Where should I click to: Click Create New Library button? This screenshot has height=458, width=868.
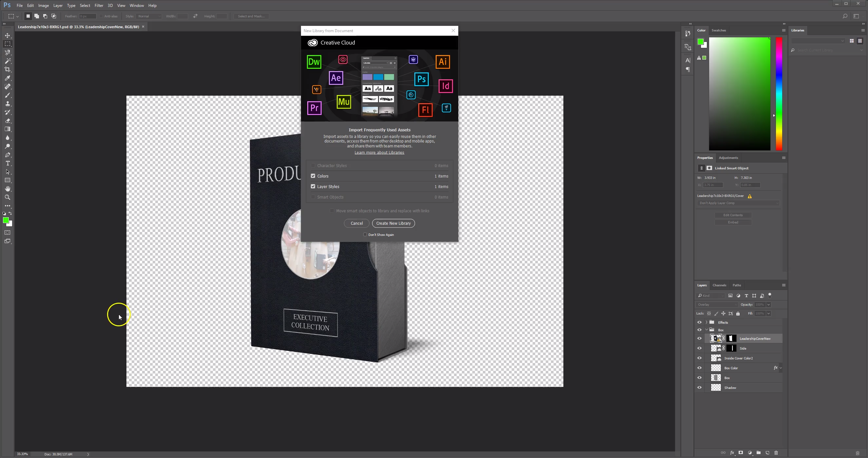(x=393, y=223)
